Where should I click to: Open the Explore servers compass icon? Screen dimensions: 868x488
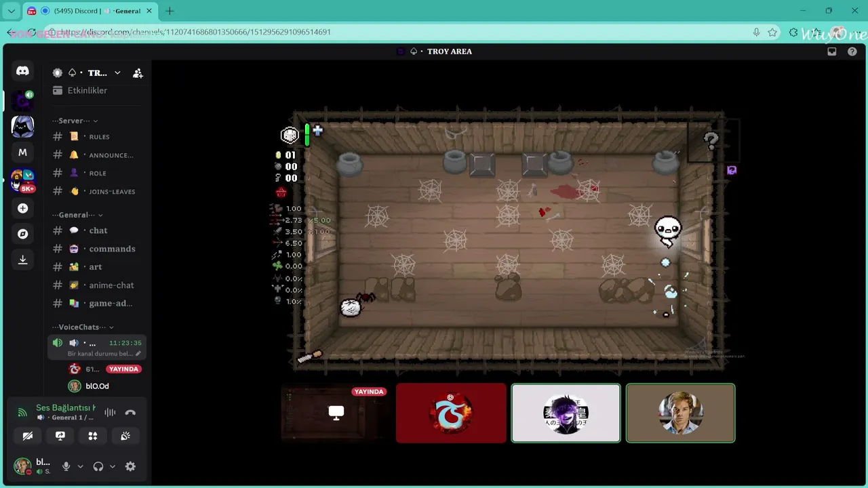tap(22, 234)
